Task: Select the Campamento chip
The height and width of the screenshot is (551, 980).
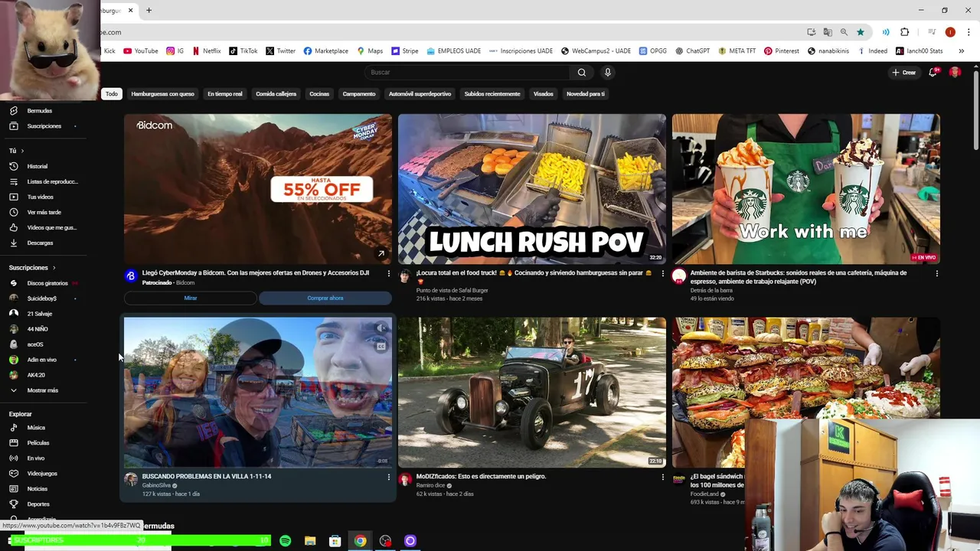Action: [359, 94]
